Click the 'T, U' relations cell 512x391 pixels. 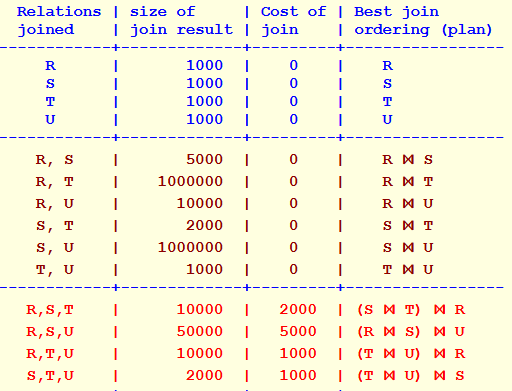point(54,270)
